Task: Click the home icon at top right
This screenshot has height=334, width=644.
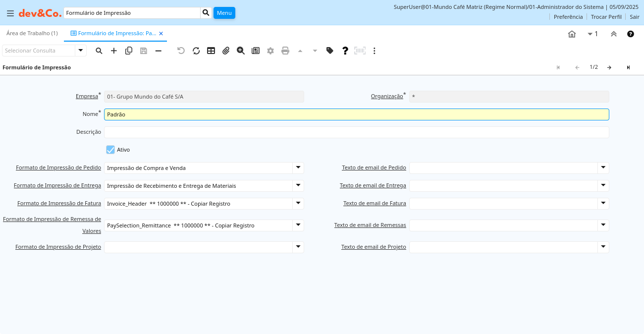Action: click(572, 34)
